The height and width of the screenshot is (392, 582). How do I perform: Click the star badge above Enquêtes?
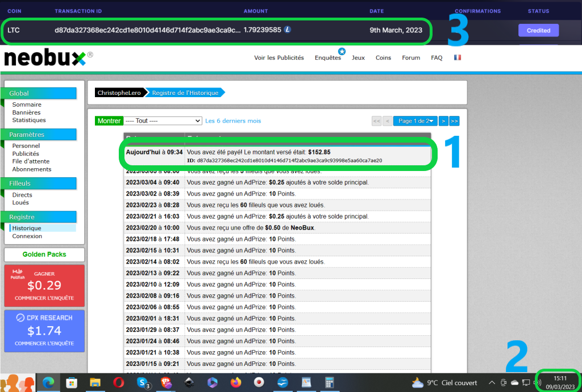[342, 51]
